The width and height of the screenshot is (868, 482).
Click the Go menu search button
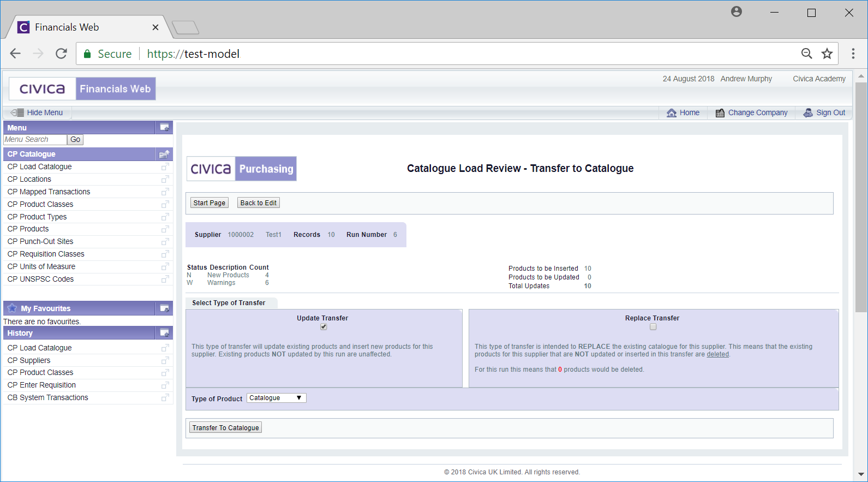pyautogui.click(x=75, y=140)
